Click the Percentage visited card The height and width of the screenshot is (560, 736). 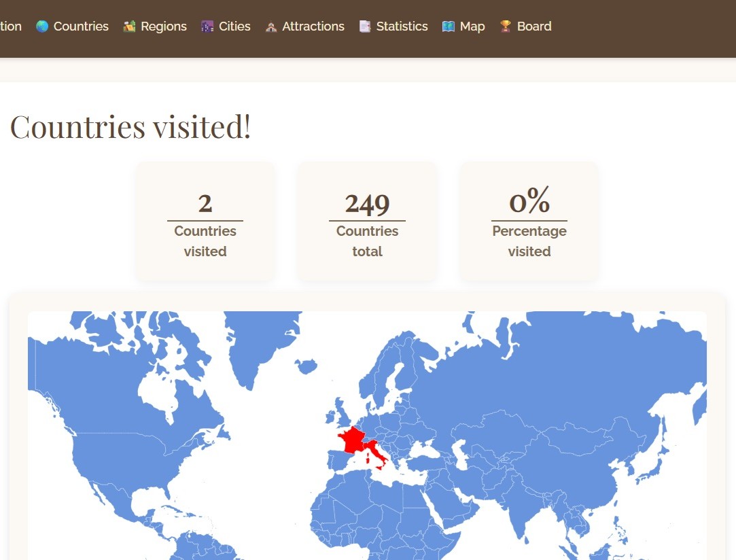(x=529, y=222)
